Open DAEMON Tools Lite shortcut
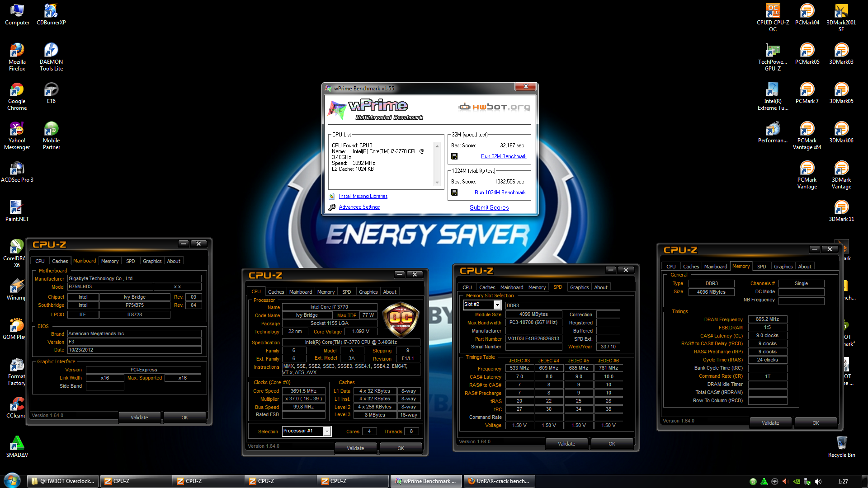The width and height of the screenshot is (868, 488). pyautogui.click(x=51, y=57)
